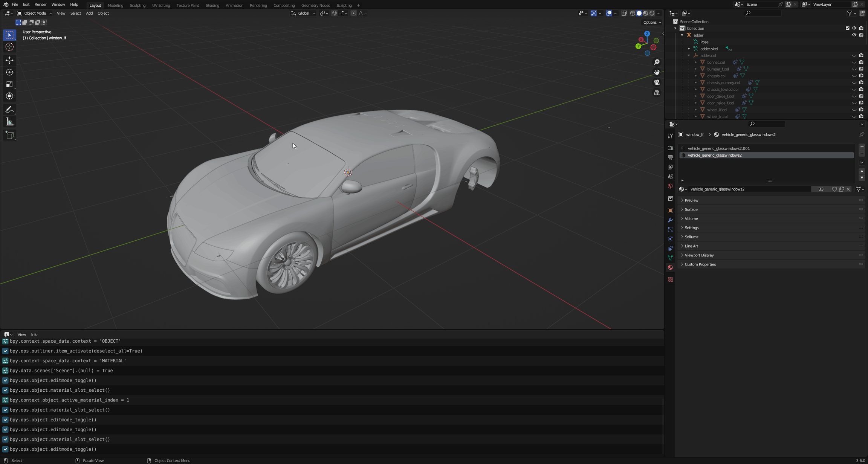Screen dimensions: 868x464
Task: Click the viewport Options button
Action: [652, 22]
